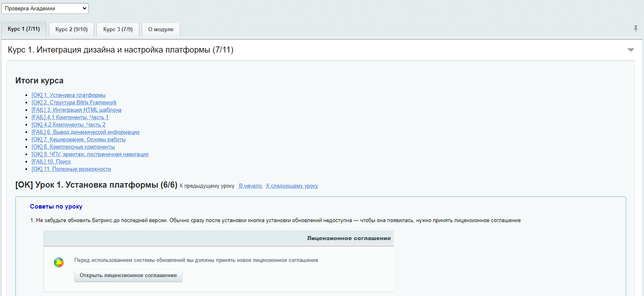Open 7. Кеширование. Основы работы link
Viewport: 644px width, 296px height.
[78, 140]
